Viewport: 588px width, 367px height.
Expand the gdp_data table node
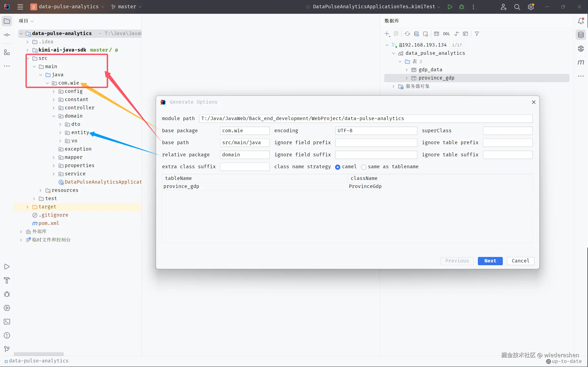click(x=406, y=70)
